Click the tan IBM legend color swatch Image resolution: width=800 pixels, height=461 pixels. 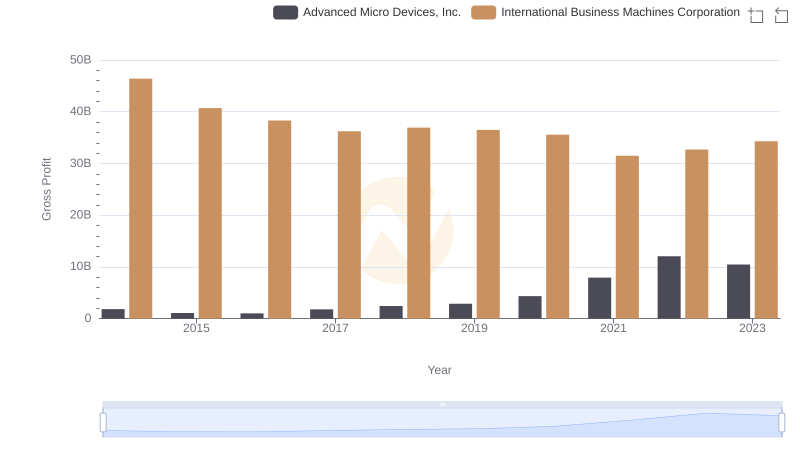(x=483, y=12)
